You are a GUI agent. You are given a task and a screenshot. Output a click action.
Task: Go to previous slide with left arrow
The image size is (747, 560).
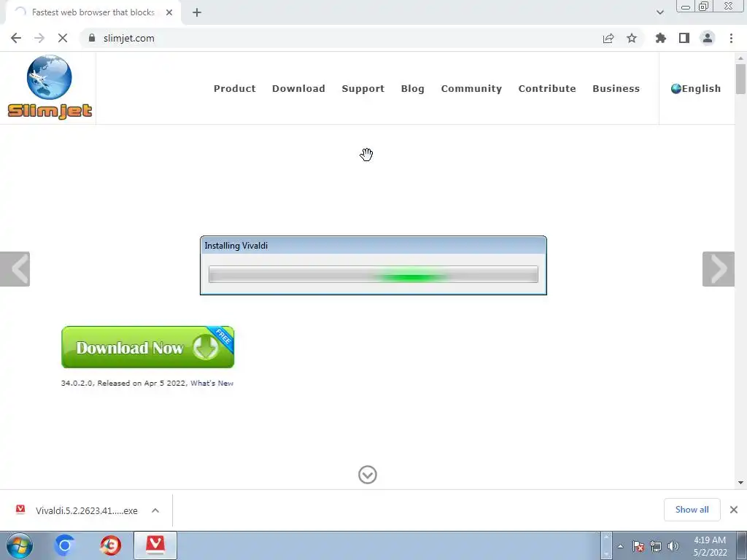15,269
